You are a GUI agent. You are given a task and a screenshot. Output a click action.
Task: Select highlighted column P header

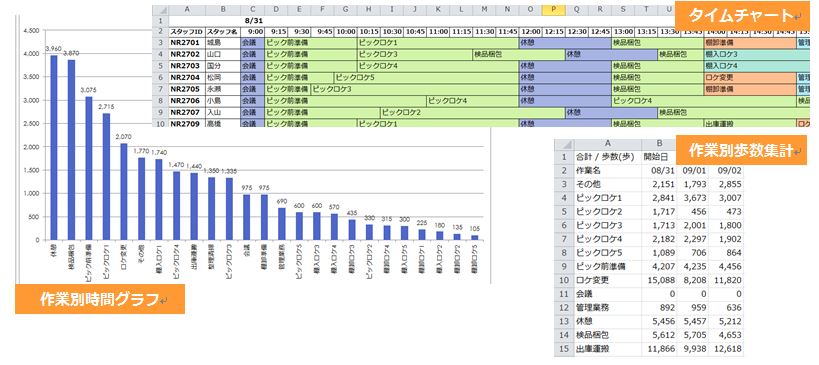(x=554, y=10)
